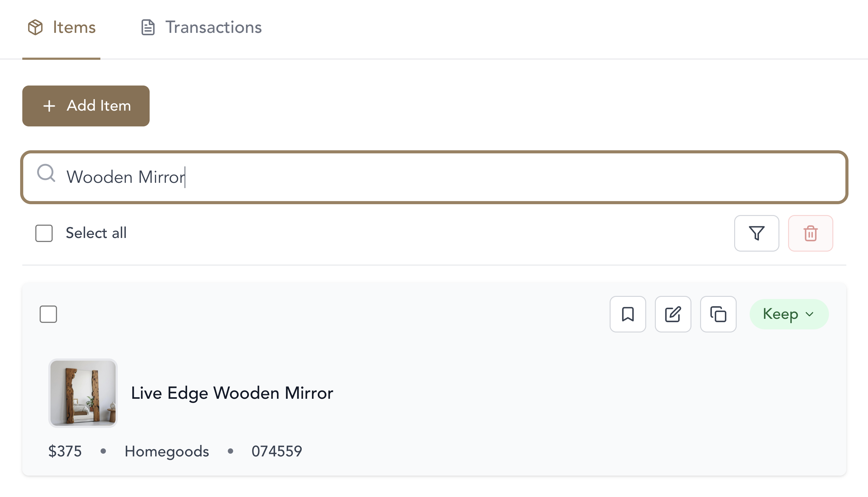868x497 pixels.
Task: Enable the Select all checkbox
Action: click(44, 233)
